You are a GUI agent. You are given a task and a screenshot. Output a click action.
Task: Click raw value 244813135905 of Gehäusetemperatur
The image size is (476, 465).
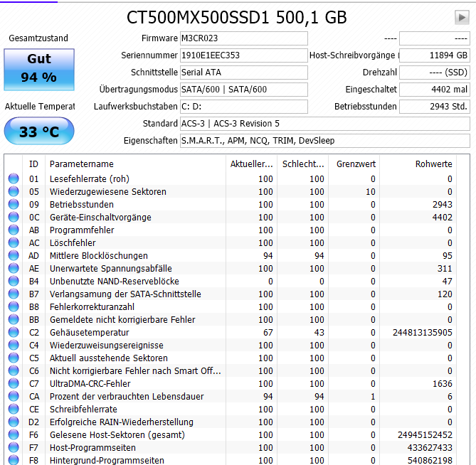(x=422, y=333)
